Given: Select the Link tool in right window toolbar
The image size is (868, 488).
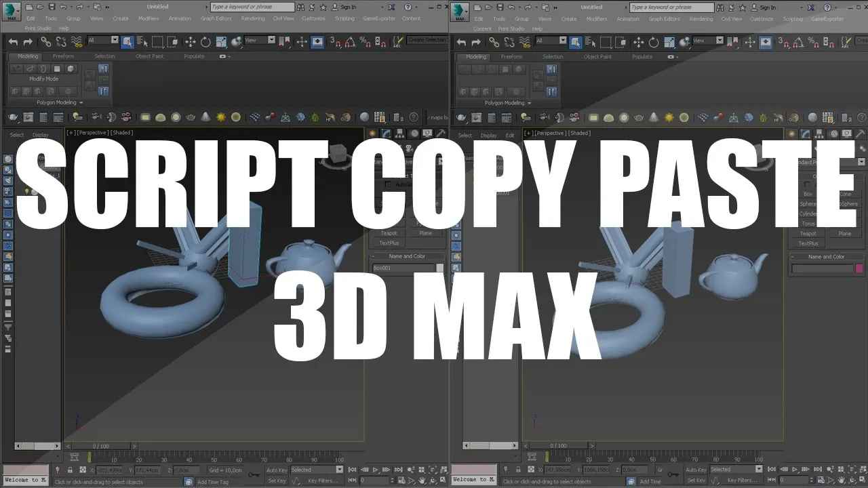Looking at the screenshot, I should pos(494,42).
